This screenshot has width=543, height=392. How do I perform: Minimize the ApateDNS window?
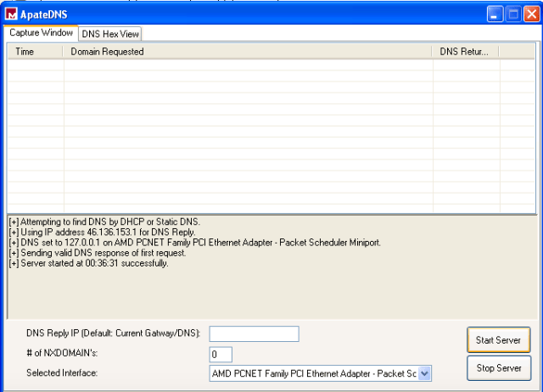[x=495, y=14]
